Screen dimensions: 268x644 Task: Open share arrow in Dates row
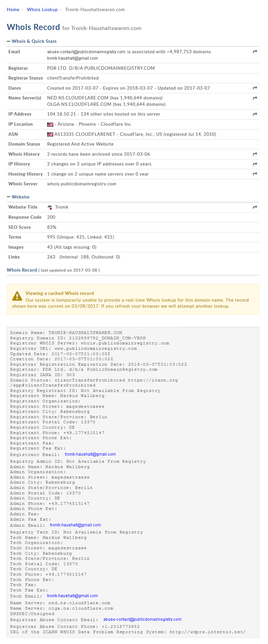255,88
